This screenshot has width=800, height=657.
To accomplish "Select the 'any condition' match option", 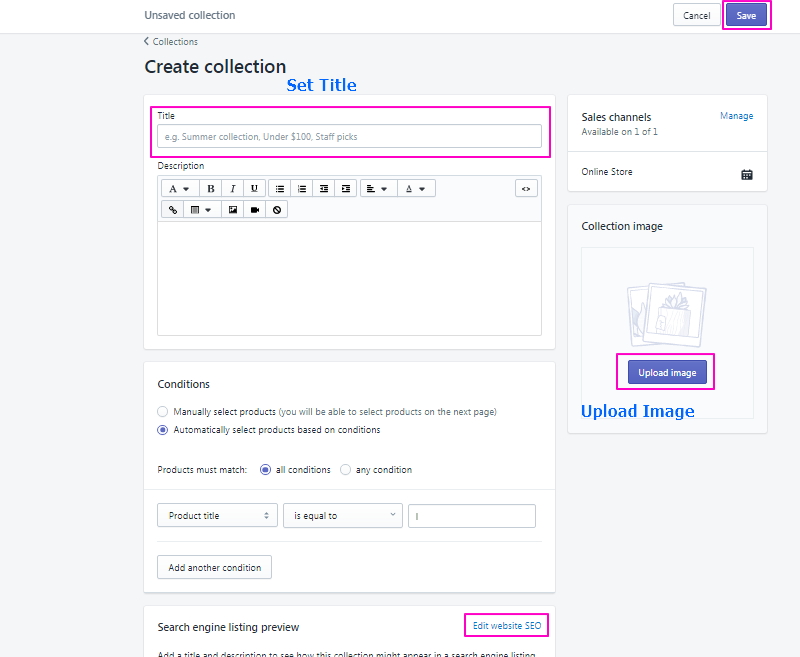I will (346, 470).
